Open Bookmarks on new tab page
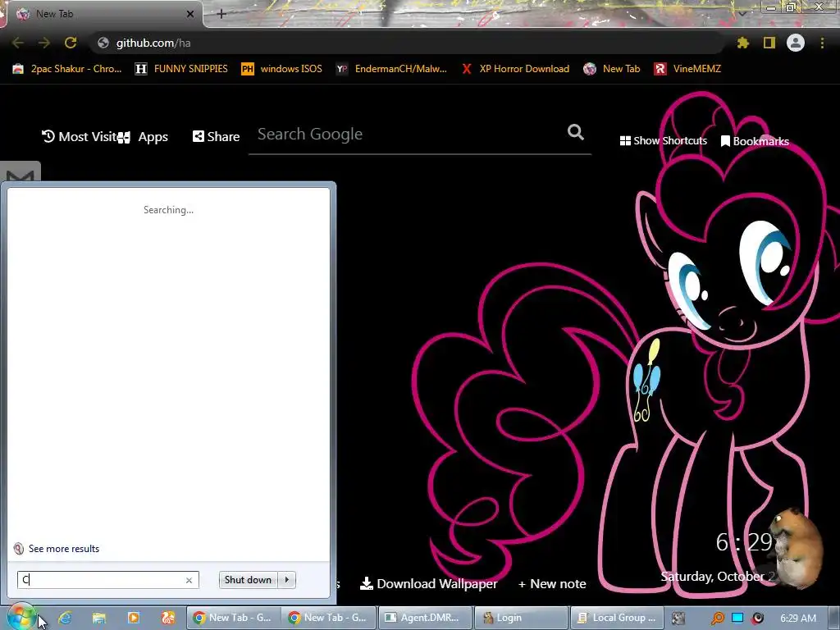The width and height of the screenshot is (840, 630). tap(755, 141)
